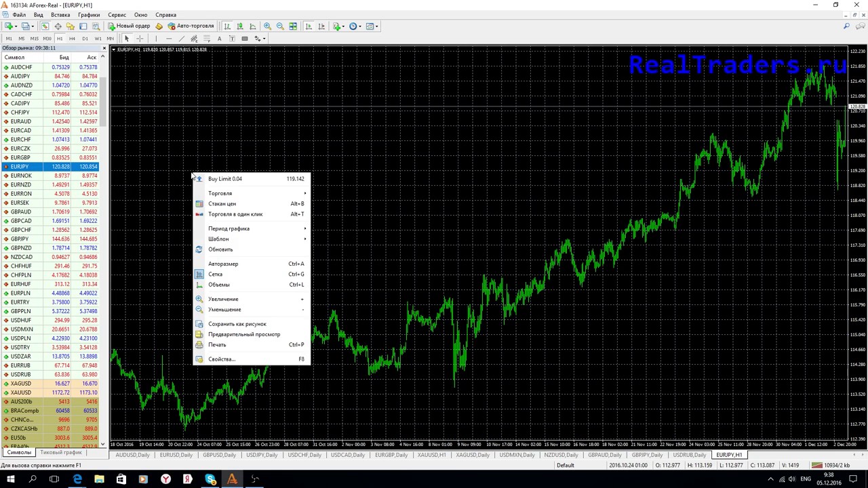The height and width of the screenshot is (488, 868).
Task: Open the clock periods dropdown arrow
Action: click(x=361, y=26)
